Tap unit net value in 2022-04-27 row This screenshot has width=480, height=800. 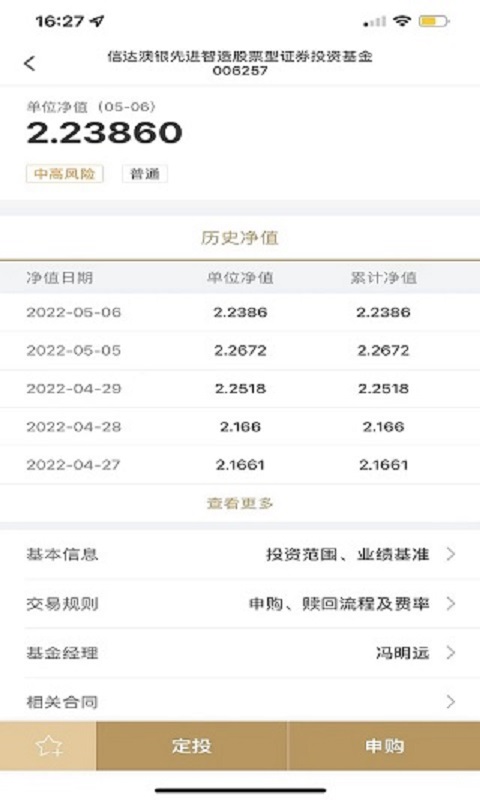(240, 465)
